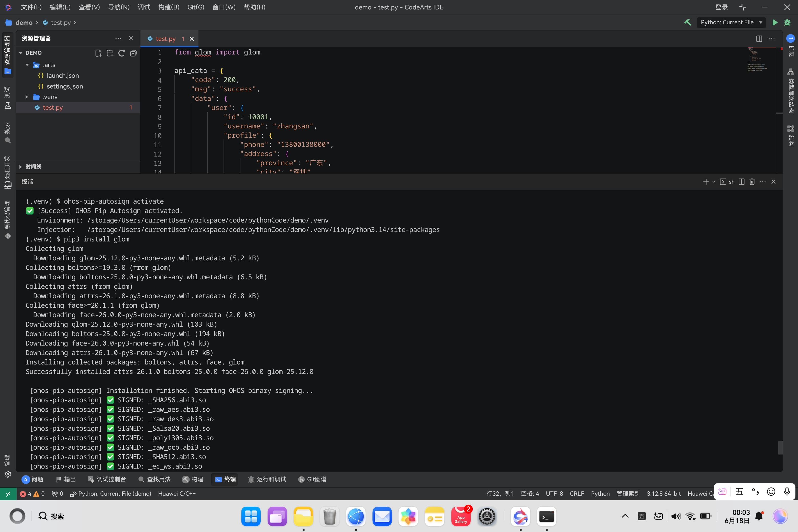Kill terminal with the trash icon
This screenshot has height=532, width=798.
click(752, 182)
